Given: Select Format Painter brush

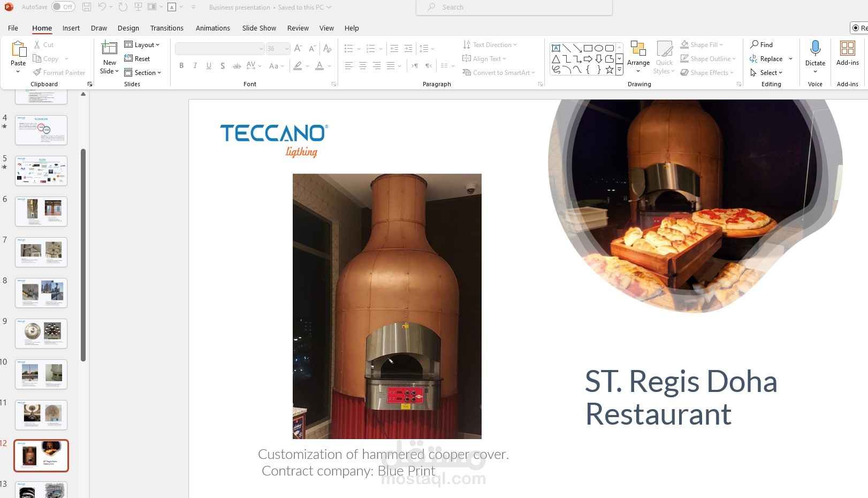Looking at the screenshot, I should [59, 73].
